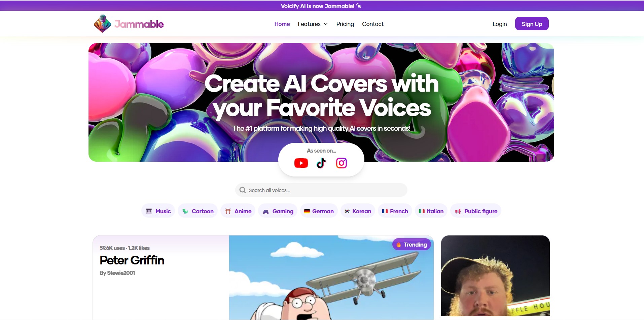
Task: Click the Voicify AI is now Jammable banner
Action: coord(322,6)
